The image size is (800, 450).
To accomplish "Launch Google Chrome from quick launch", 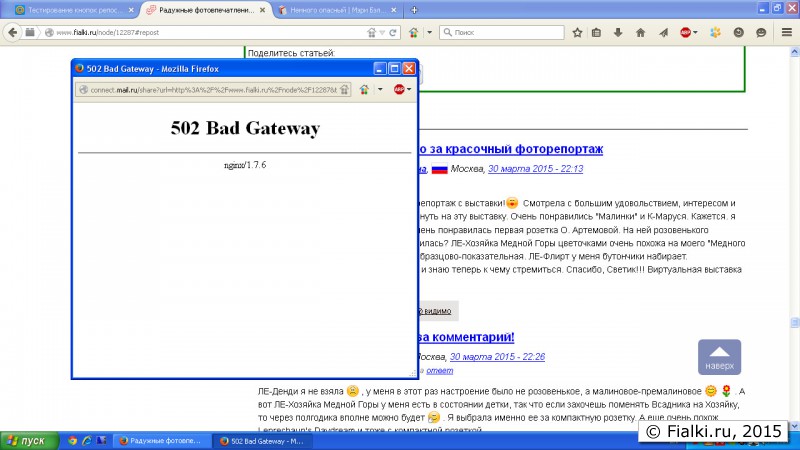I will (x=72, y=441).
